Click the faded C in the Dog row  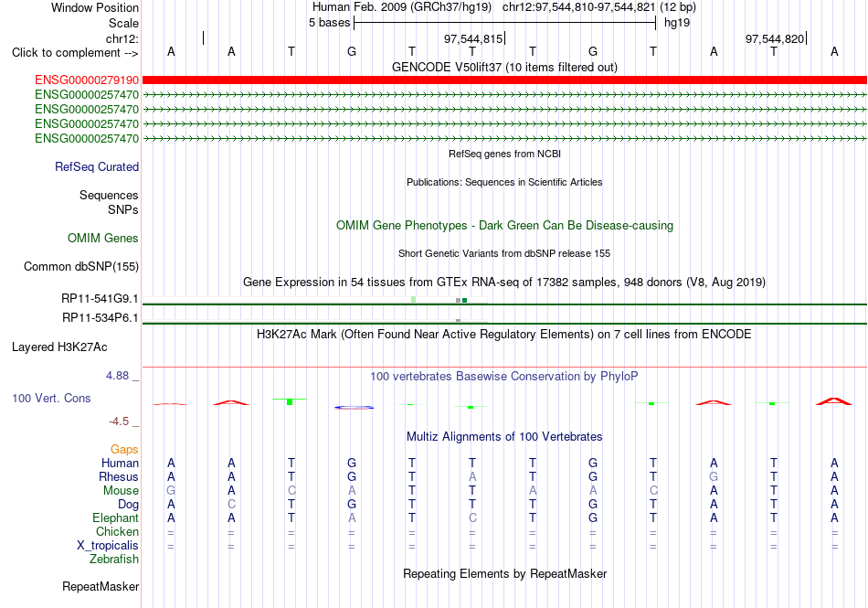(231, 504)
